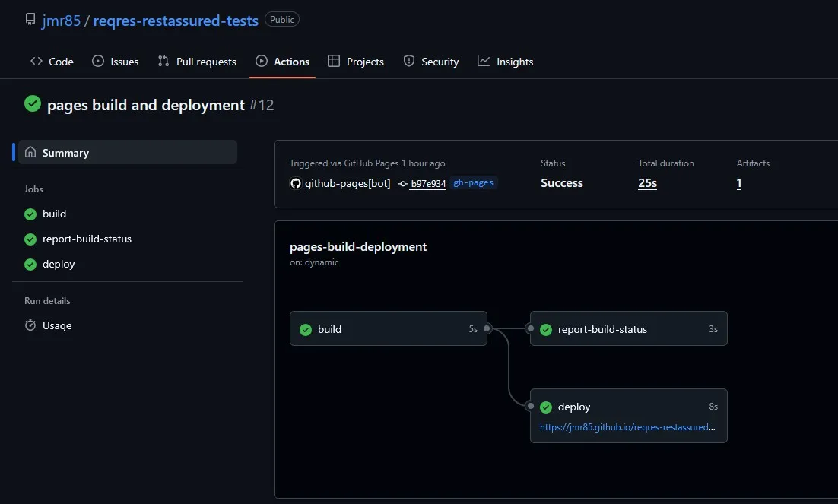838x504 pixels.
Task: Select the build node in the workflow graph
Action: pos(389,328)
